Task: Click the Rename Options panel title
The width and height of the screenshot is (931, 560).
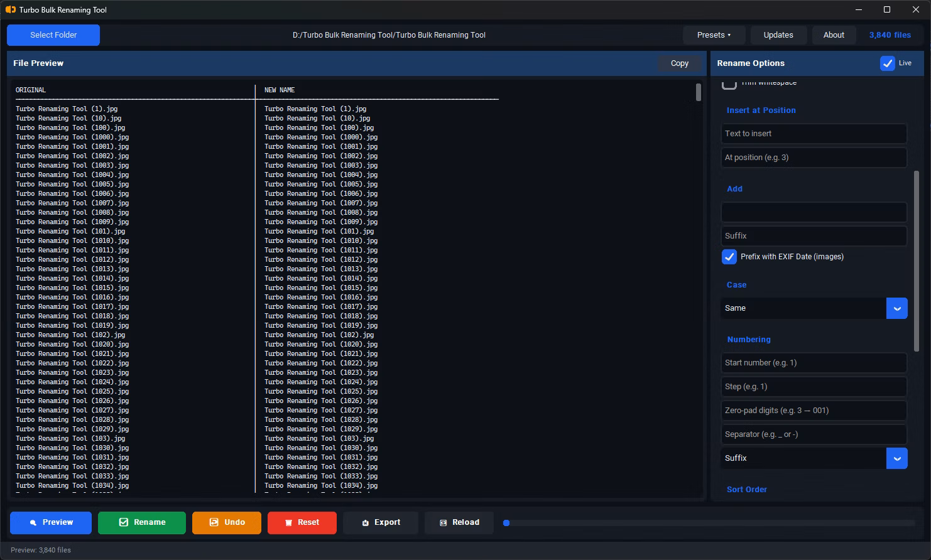Action: 751,63
